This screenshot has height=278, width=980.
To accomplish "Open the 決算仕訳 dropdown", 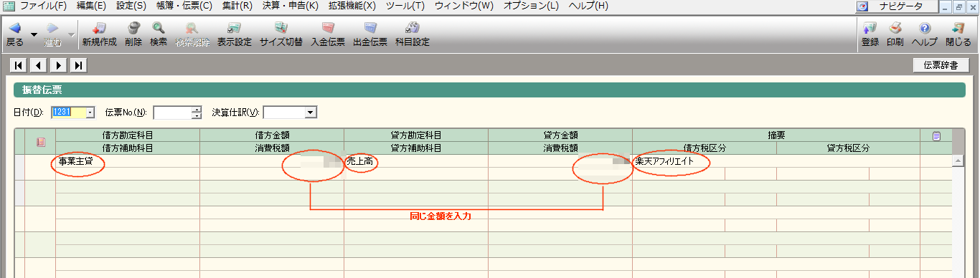I will [x=311, y=112].
